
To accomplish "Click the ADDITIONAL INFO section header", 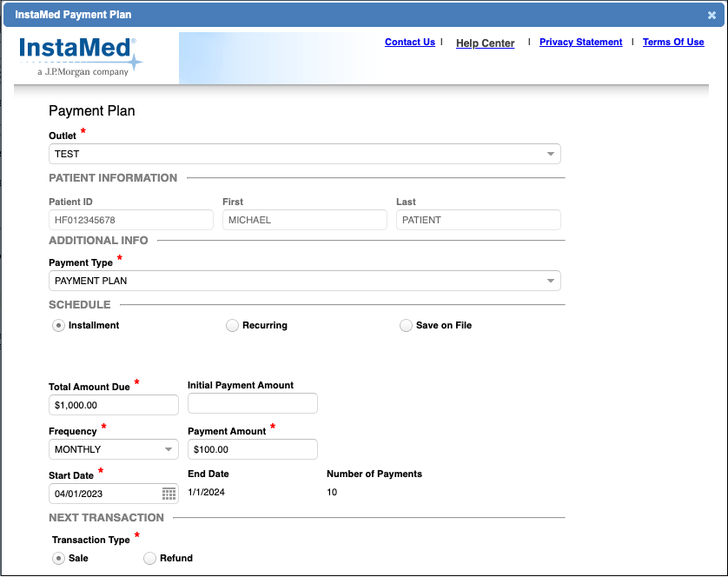I will tap(98, 241).
